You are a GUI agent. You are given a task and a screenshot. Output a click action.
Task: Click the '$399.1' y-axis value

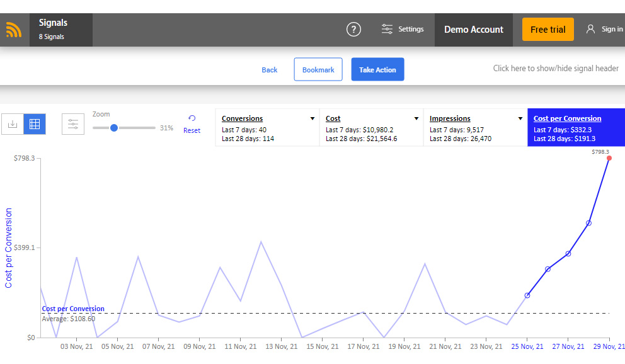(25, 247)
